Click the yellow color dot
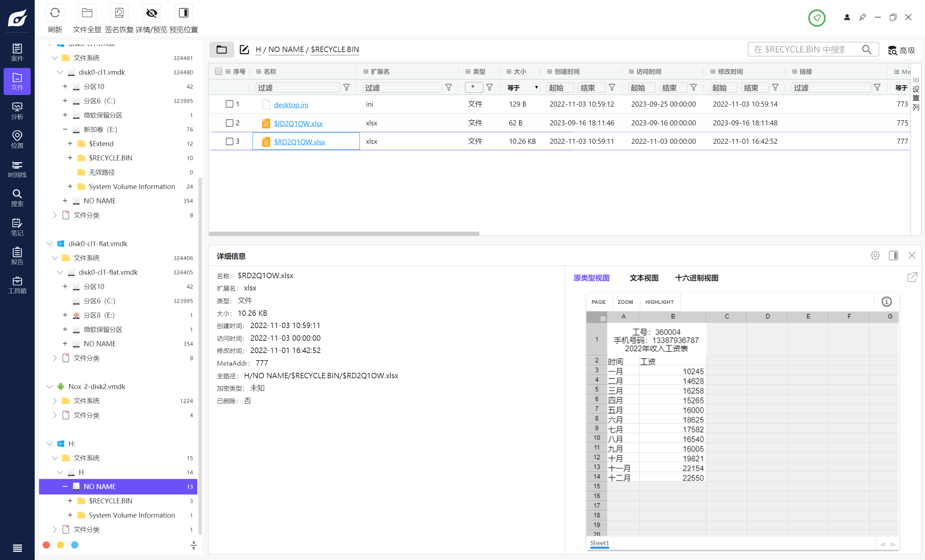The height and width of the screenshot is (560, 925). click(x=60, y=545)
